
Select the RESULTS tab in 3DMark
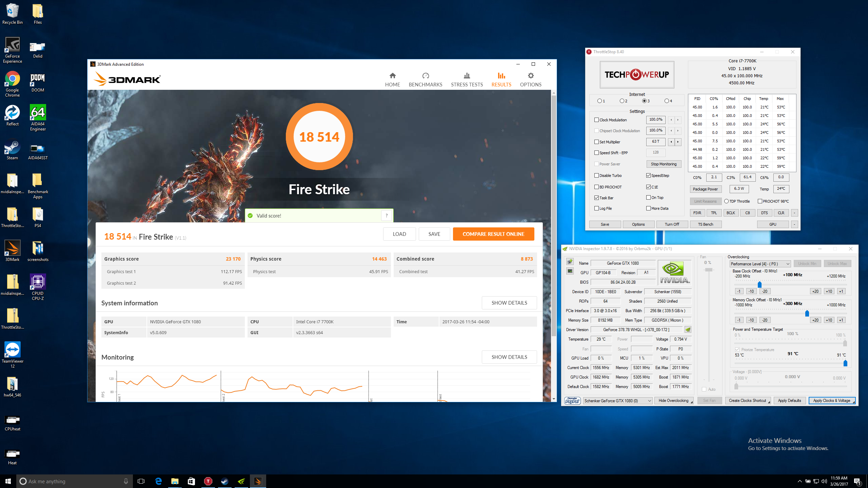[501, 80]
